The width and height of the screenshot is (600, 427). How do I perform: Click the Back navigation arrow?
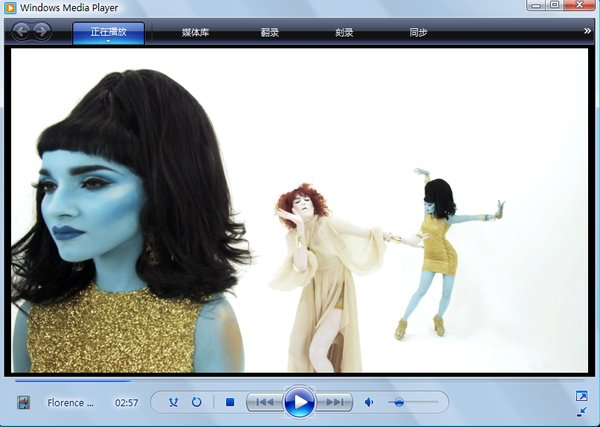[21, 32]
